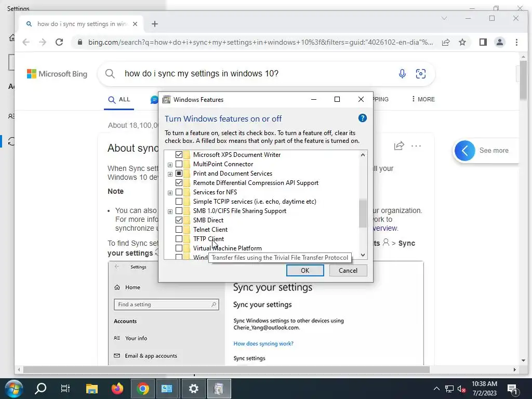Viewport: 532px width, 399px height.
Task: Open Chrome three-dot menu
Action: tap(516, 42)
